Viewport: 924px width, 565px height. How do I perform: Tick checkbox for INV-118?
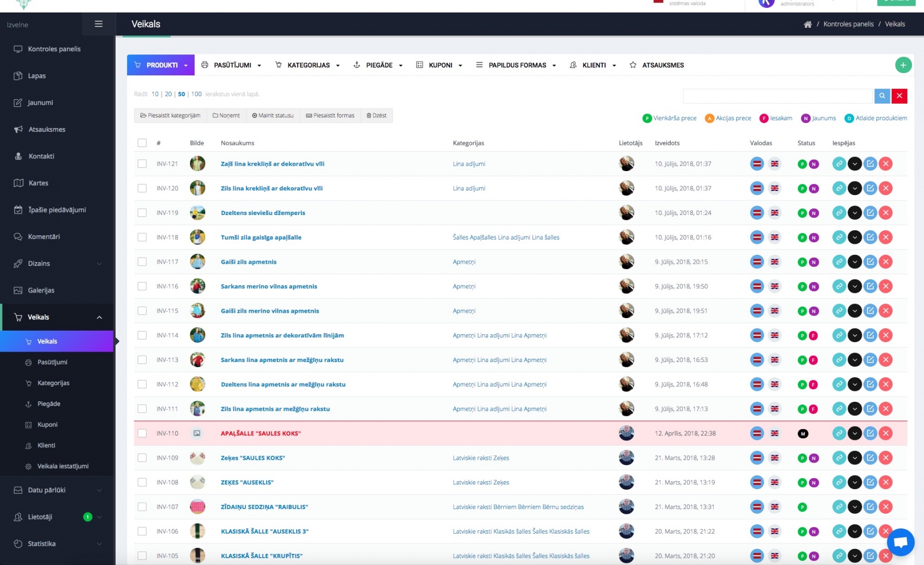tap(142, 238)
